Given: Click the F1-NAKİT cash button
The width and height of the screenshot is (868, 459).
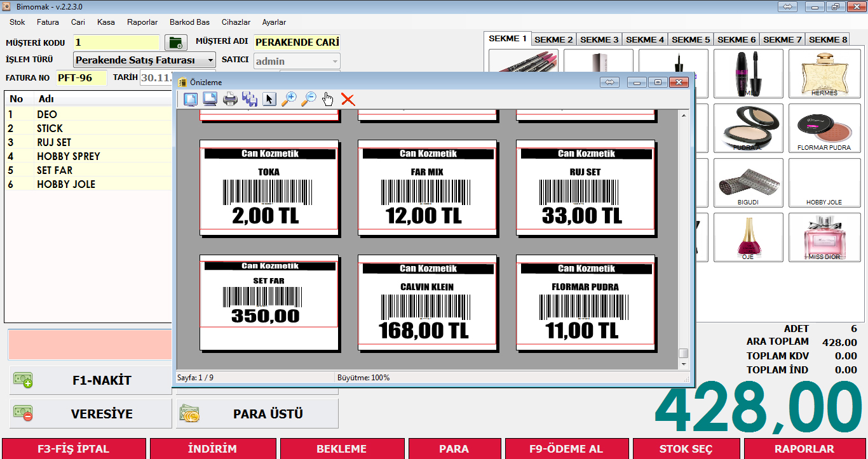Looking at the screenshot, I should click(91, 380).
